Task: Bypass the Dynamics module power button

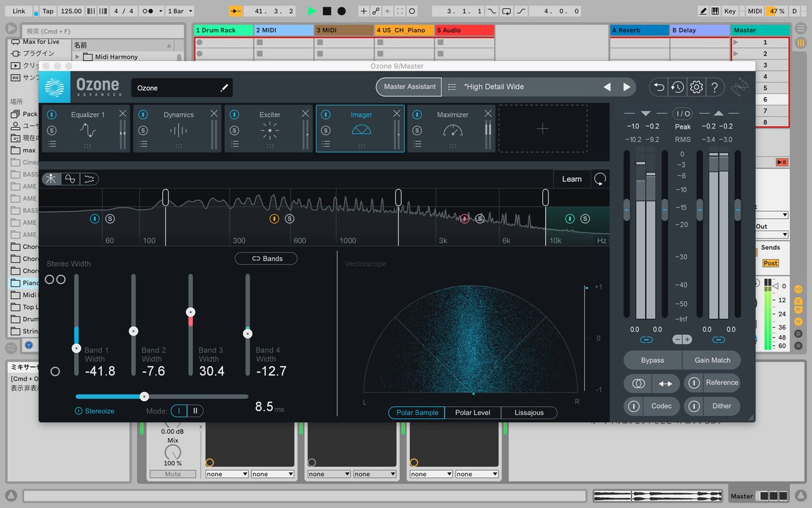Action: [143, 115]
